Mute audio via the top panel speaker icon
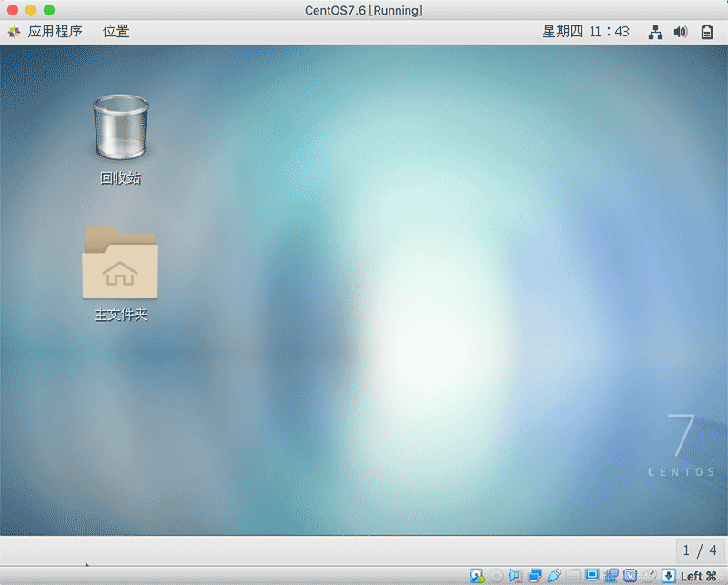728x585 pixels. tap(681, 31)
